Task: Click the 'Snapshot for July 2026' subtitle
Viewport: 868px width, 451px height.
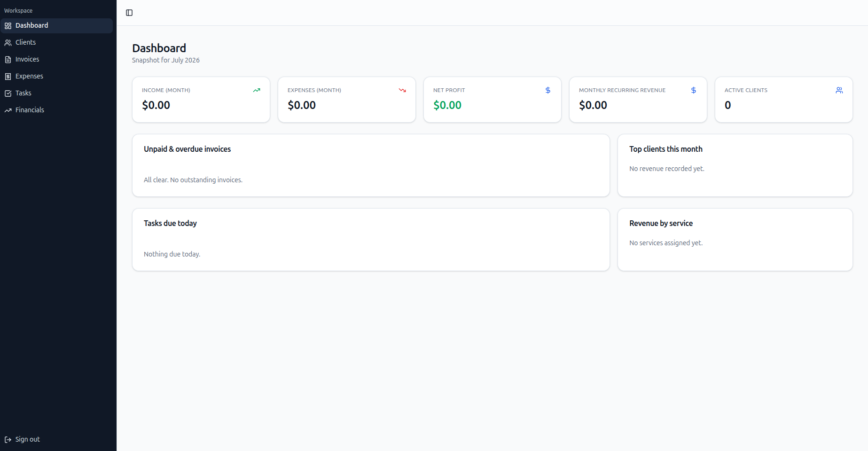Action: (x=166, y=60)
